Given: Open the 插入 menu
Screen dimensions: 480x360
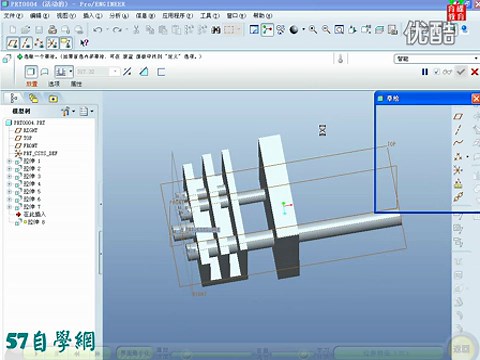Looking at the screenshot, I should 93,16.
